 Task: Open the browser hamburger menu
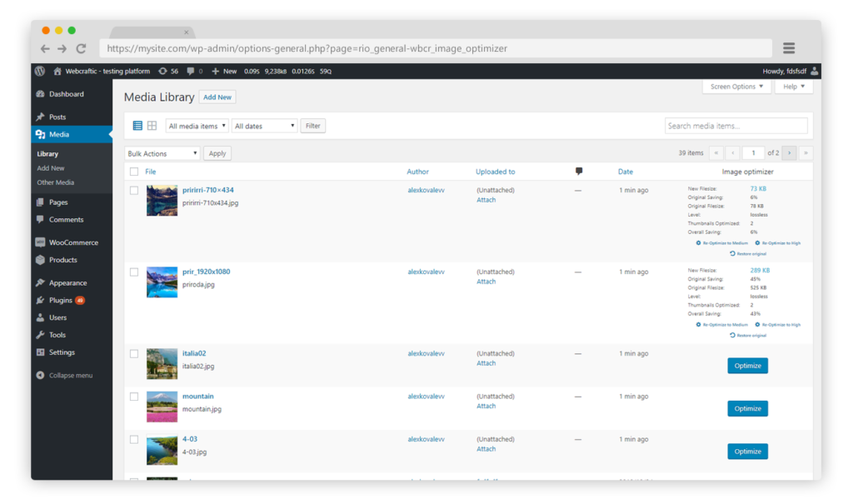pyautogui.click(x=789, y=48)
